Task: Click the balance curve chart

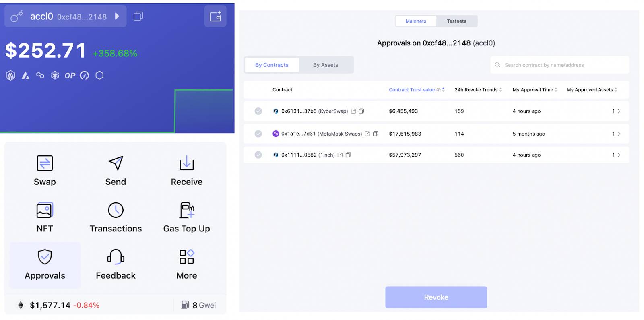Action: (117, 111)
